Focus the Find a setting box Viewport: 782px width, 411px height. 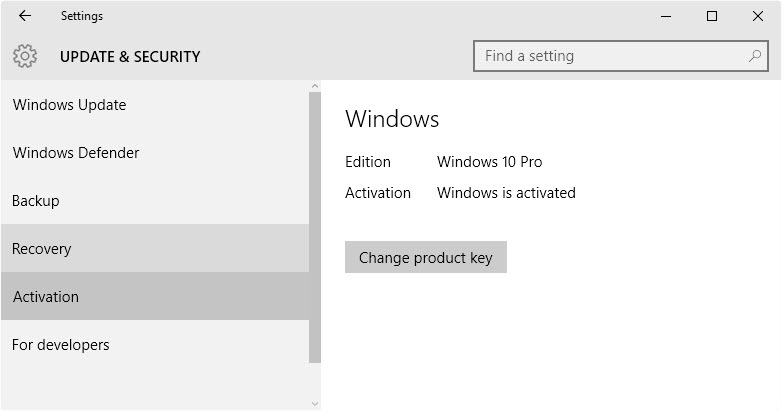point(620,56)
